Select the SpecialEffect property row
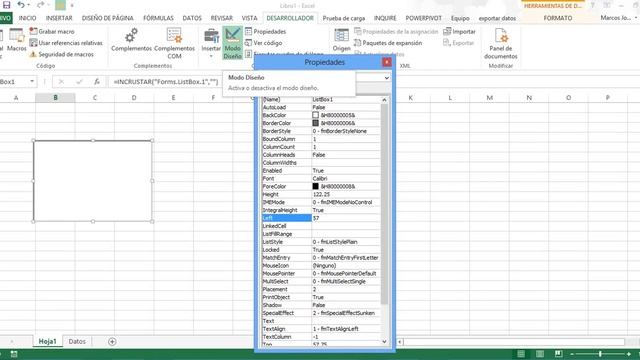The height and width of the screenshot is (360, 640). (321, 313)
